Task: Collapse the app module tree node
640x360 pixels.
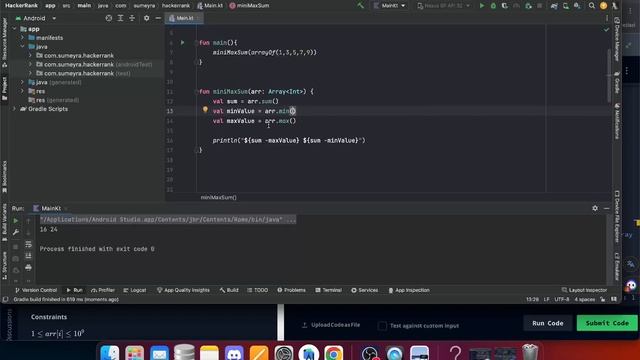Action: pyautogui.click(x=15, y=29)
